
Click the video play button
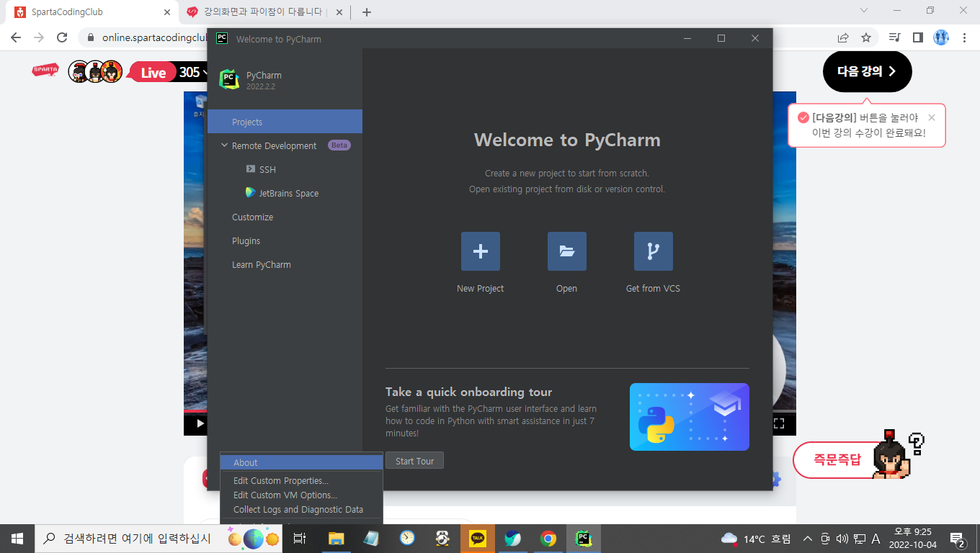[200, 423]
